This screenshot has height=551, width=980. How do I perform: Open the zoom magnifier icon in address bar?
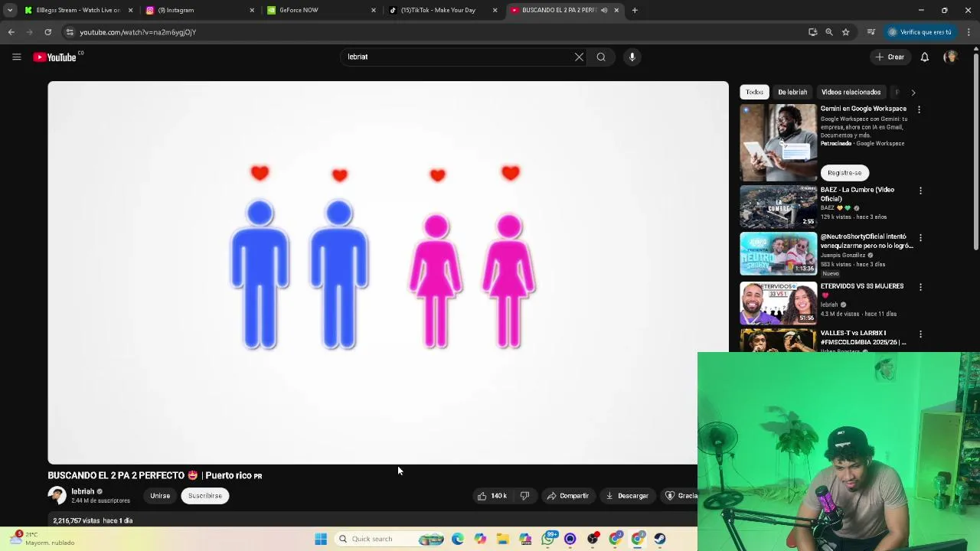pyautogui.click(x=829, y=32)
